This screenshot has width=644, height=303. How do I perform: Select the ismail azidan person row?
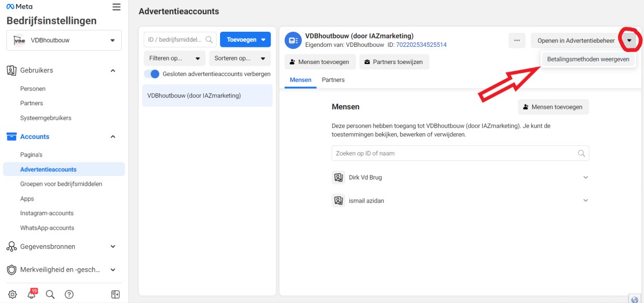point(460,200)
